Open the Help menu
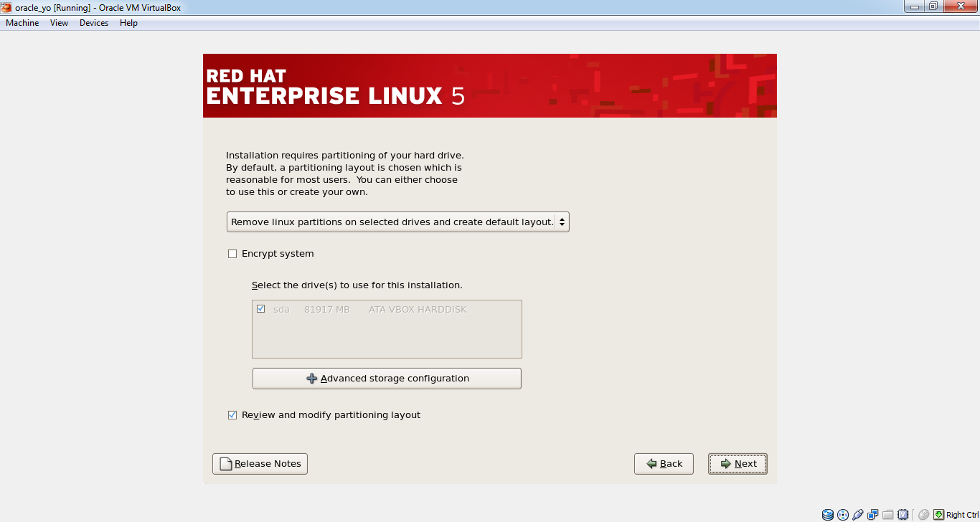 click(x=129, y=23)
